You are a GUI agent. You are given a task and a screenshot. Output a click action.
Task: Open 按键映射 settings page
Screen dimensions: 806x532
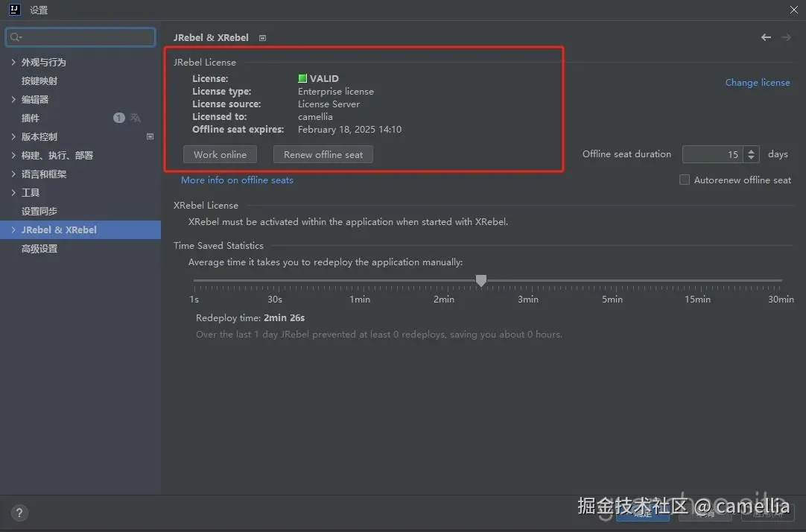click(x=39, y=80)
